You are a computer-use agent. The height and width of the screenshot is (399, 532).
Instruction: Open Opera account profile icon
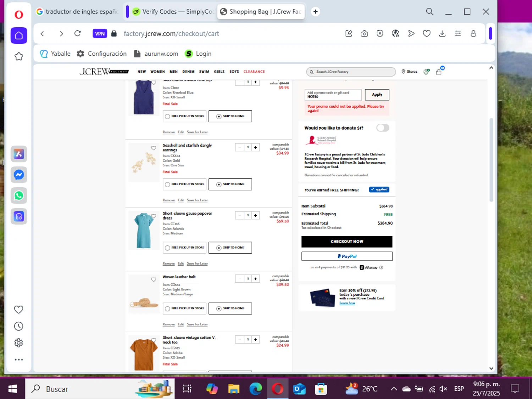pos(473,34)
